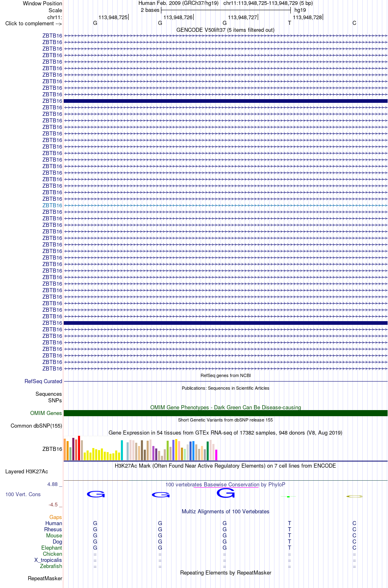Click the 'chr11:' ruler label

point(55,17)
